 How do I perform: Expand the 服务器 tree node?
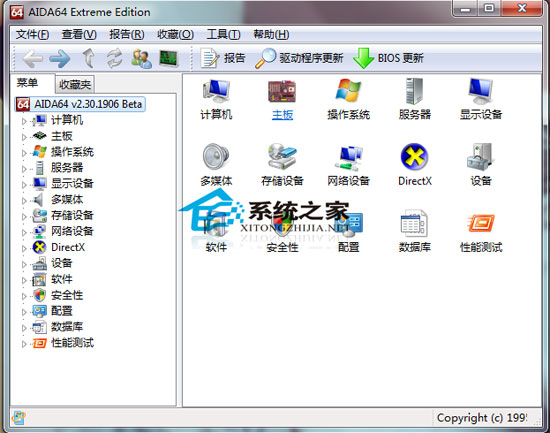(24, 169)
